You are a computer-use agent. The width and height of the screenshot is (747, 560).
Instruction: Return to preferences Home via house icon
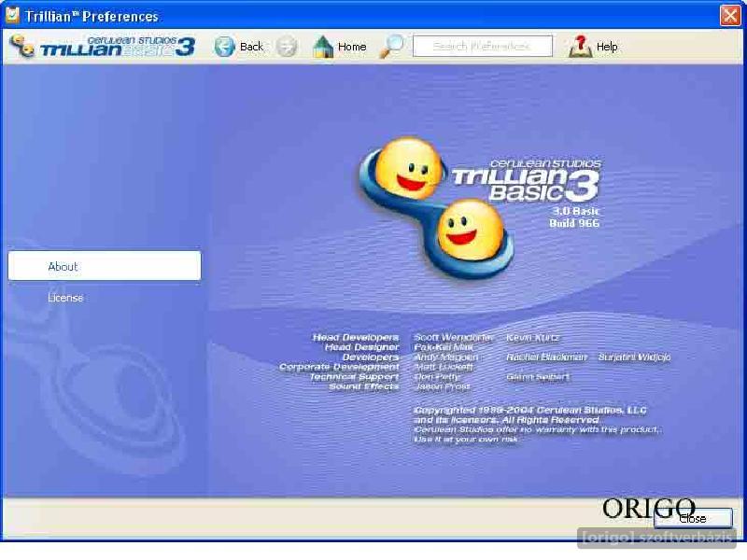point(340,47)
